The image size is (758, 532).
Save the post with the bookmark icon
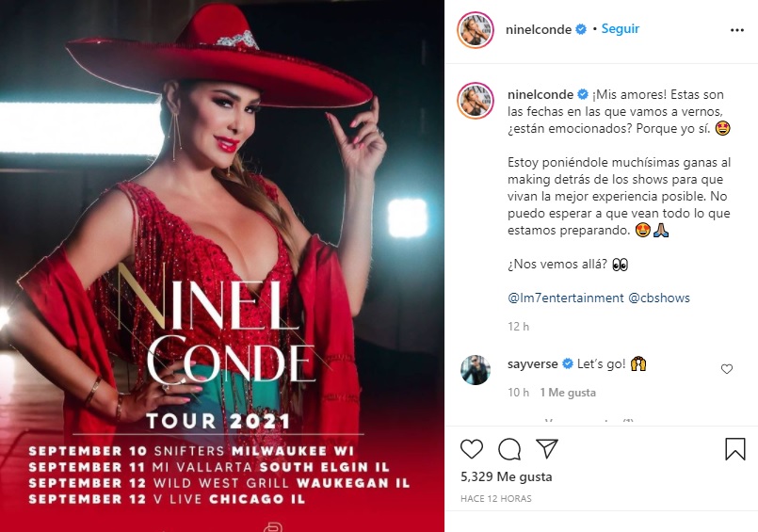tap(734, 449)
